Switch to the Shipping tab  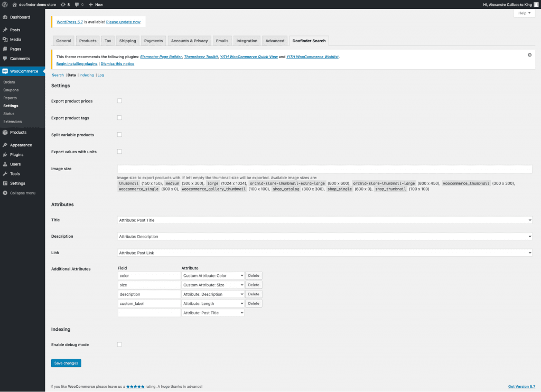127,41
